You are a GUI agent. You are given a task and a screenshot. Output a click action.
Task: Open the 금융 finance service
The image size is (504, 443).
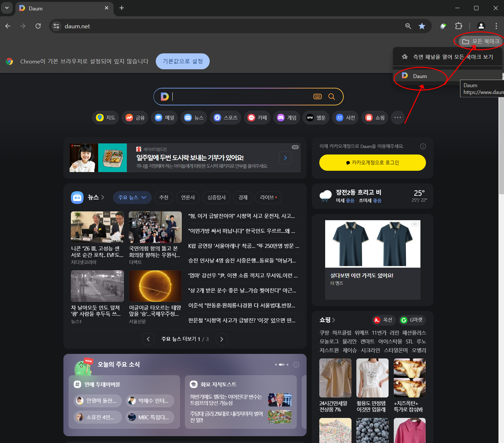click(x=135, y=117)
